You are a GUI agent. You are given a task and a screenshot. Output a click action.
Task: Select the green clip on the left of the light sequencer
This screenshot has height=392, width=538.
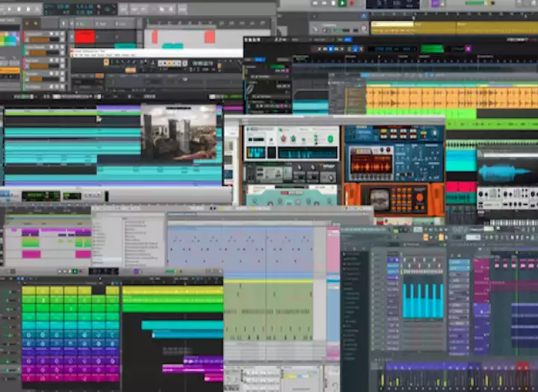tap(31, 243)
